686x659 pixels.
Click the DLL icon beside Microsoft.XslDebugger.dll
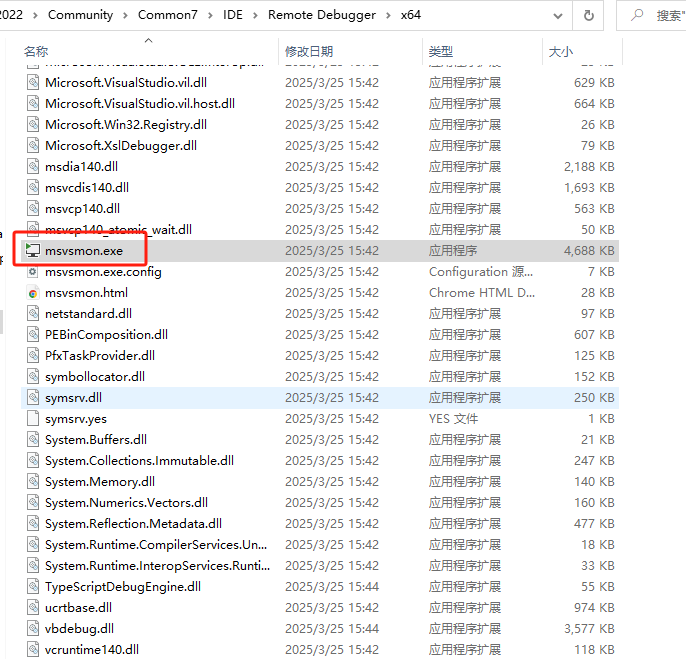(33, 145)
